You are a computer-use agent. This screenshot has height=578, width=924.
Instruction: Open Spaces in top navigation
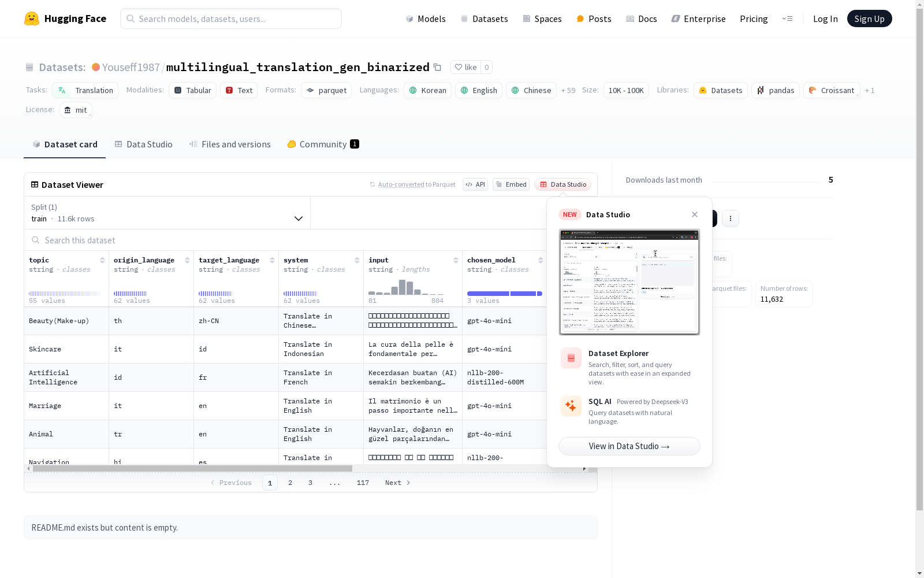(x=542, y=18)
